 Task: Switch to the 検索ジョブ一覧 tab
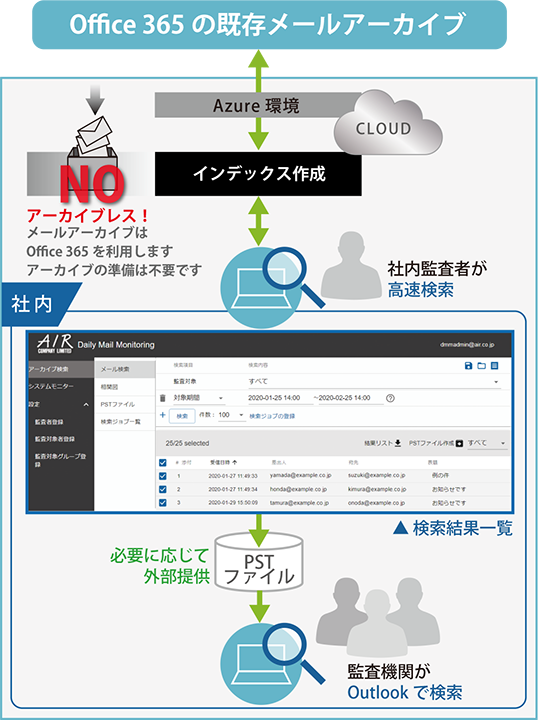(125, 422)
